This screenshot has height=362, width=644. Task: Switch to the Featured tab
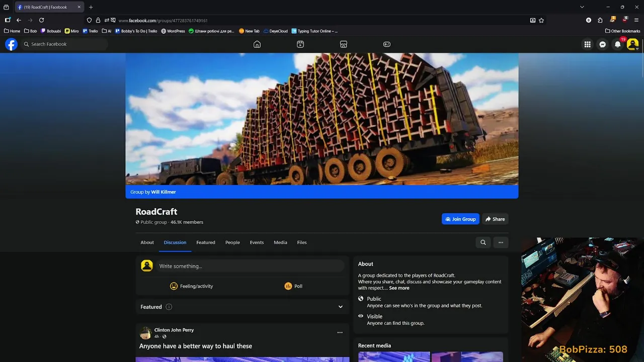tap(206, 242)
